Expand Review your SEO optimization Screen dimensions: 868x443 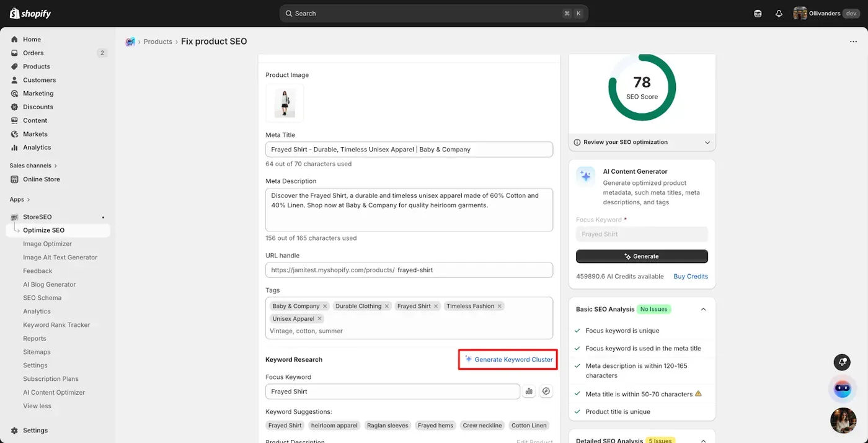(642, 142)
